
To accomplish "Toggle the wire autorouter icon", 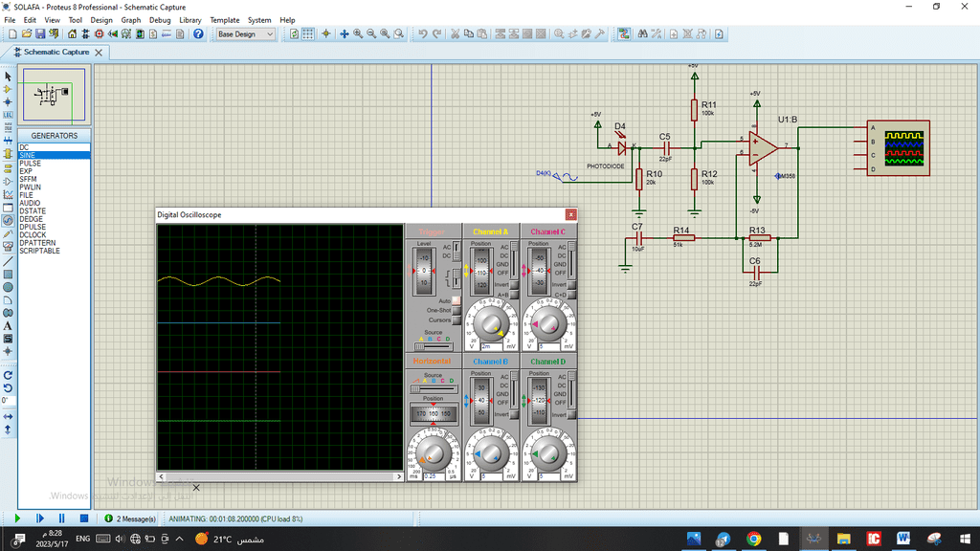I will pyautogui.click(x=624, y=34).
